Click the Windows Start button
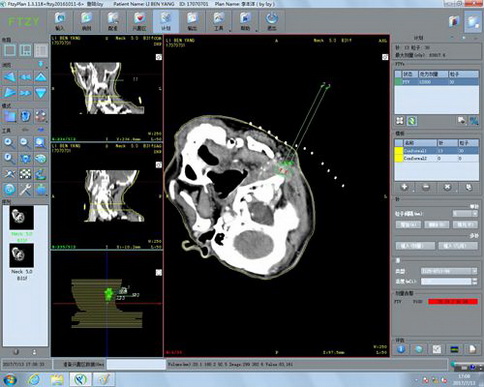This screenshot has height=387, width=484. (10, 380)
